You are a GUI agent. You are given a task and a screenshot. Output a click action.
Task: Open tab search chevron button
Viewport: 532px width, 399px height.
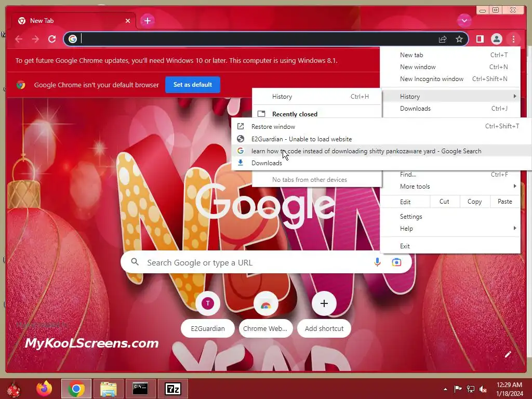point(464,21)
